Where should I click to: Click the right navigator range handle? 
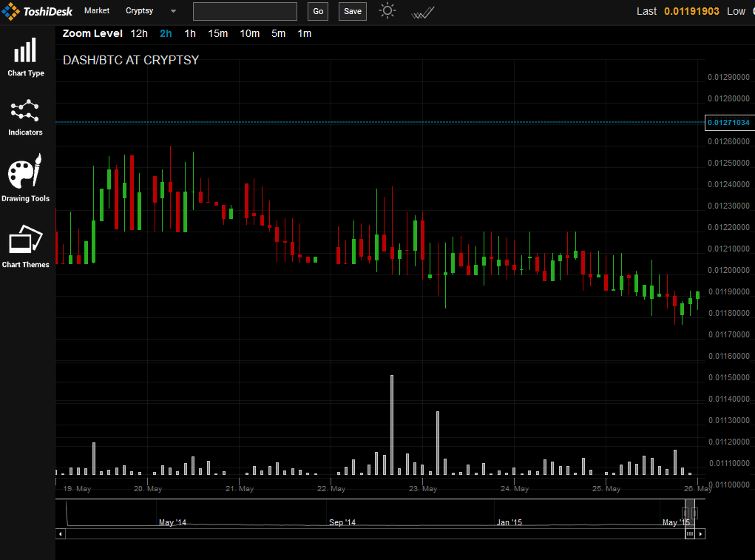pyautogui.click(x=695, y=514)
